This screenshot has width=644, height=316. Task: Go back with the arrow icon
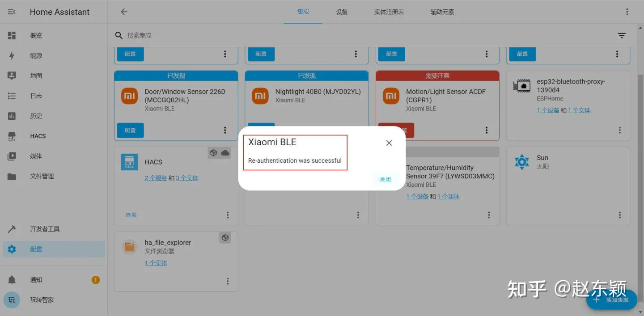(x=124, y=12)
